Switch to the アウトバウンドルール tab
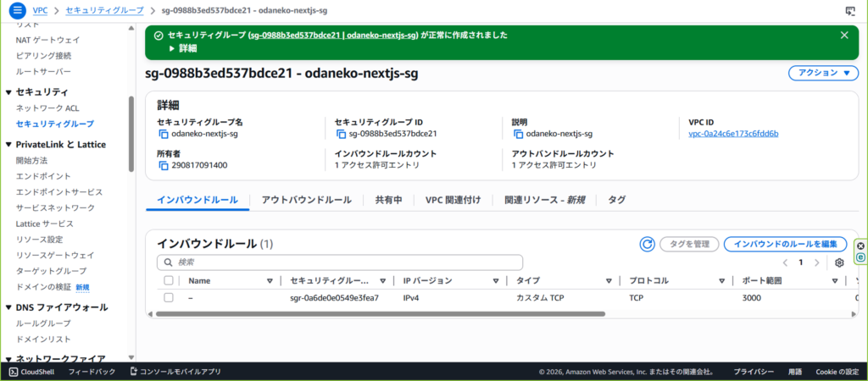This screenshot has height=381, width=868. coord(306,200)
